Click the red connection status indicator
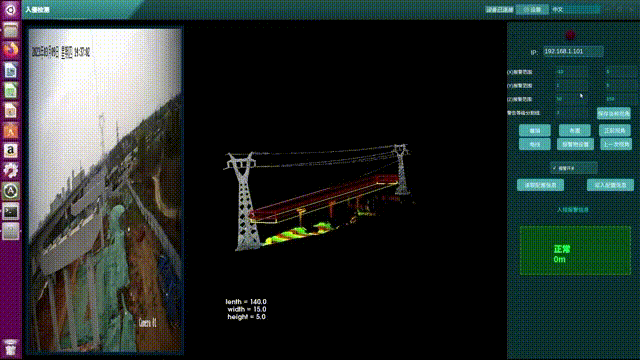This screenshot has width=640, height=360. pos(570,35)
